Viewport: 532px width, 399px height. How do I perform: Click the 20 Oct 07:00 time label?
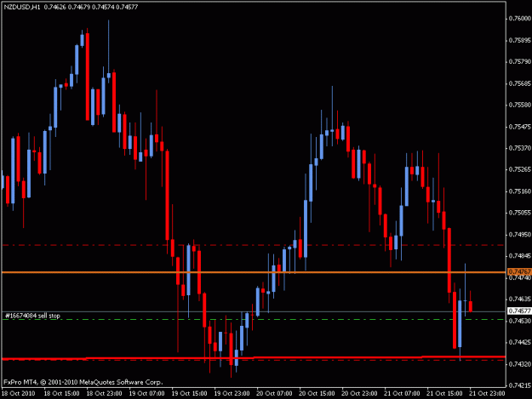(x=274, y=394)
